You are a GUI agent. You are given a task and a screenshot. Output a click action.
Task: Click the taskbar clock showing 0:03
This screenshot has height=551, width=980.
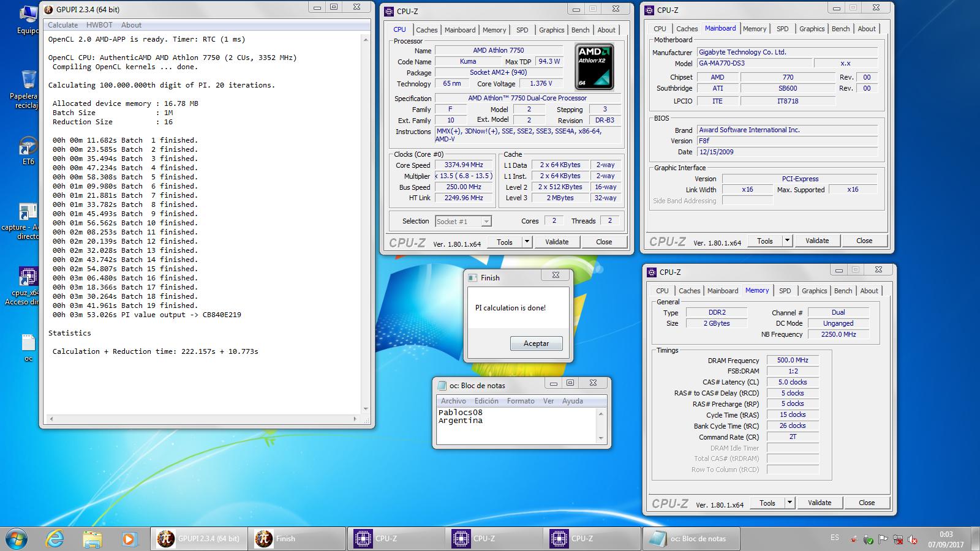(x=946, y=534)
